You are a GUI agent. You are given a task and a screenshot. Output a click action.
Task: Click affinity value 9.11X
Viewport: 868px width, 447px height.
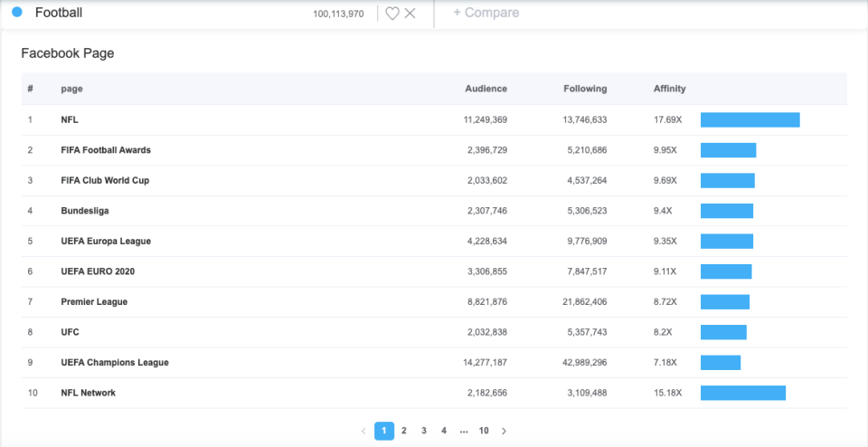(665, 271)
